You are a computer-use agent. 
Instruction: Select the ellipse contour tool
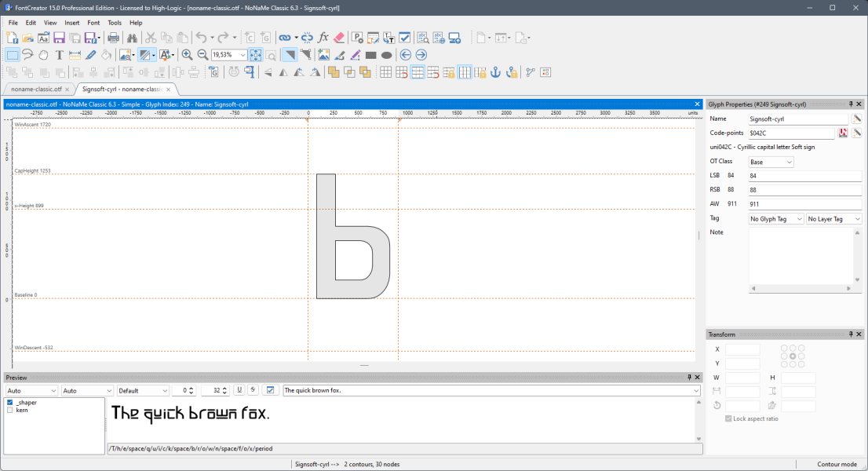pos(386,55)
